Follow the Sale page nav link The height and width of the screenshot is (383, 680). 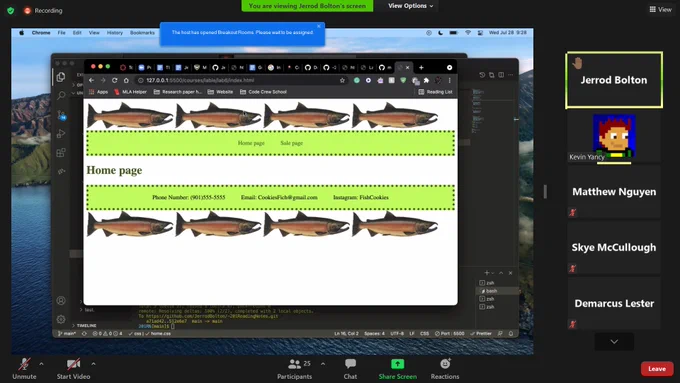point(291,143)
